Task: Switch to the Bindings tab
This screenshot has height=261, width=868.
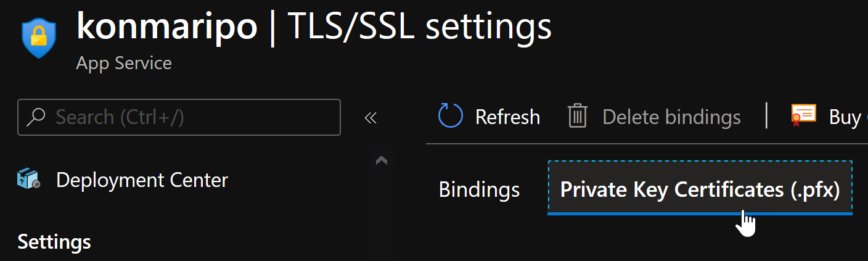Action: click(x=479, y=189)
